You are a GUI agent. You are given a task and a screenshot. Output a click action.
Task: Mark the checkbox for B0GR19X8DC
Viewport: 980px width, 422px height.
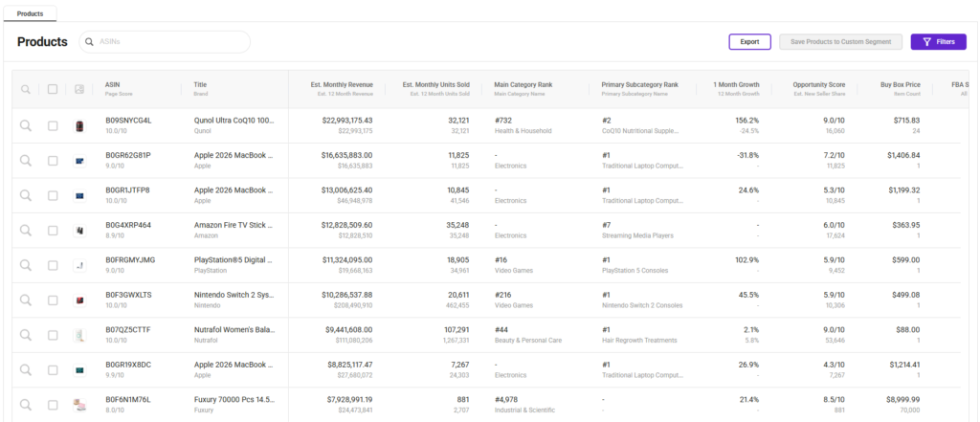53,370
